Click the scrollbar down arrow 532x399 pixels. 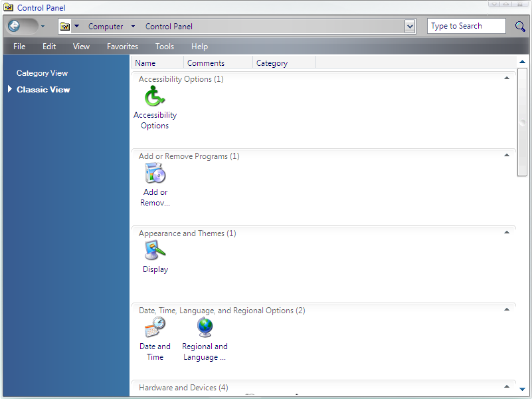522,389
